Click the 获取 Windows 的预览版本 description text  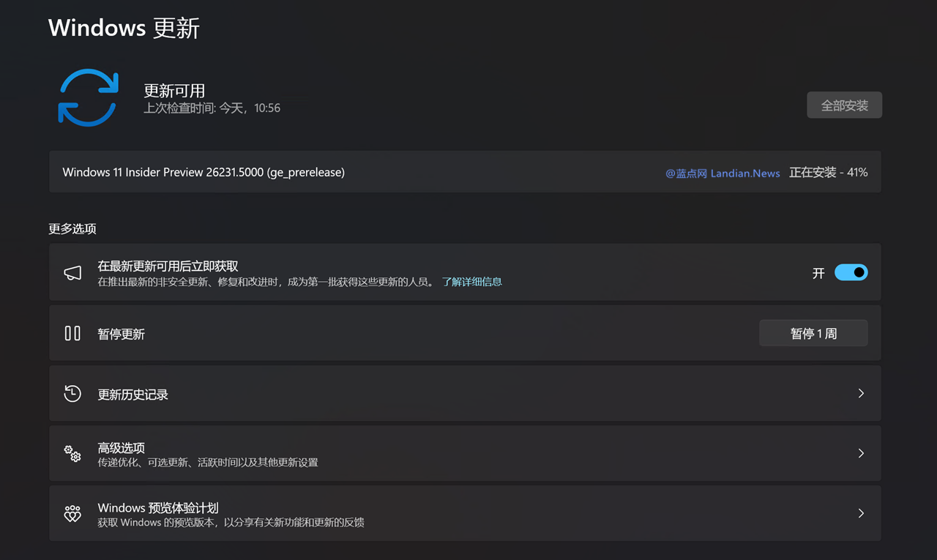[231, 523]
